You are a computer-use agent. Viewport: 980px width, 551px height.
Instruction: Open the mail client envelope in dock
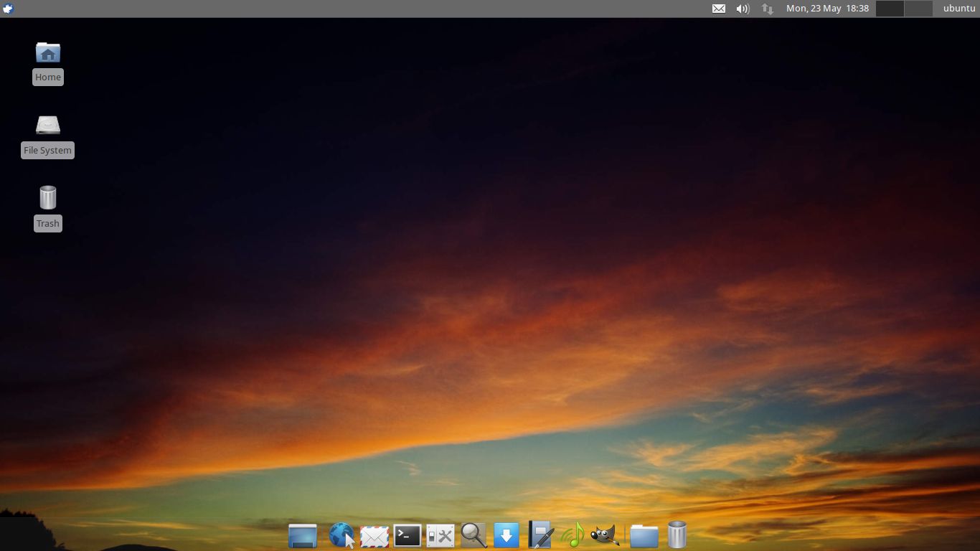click(374, 536)
